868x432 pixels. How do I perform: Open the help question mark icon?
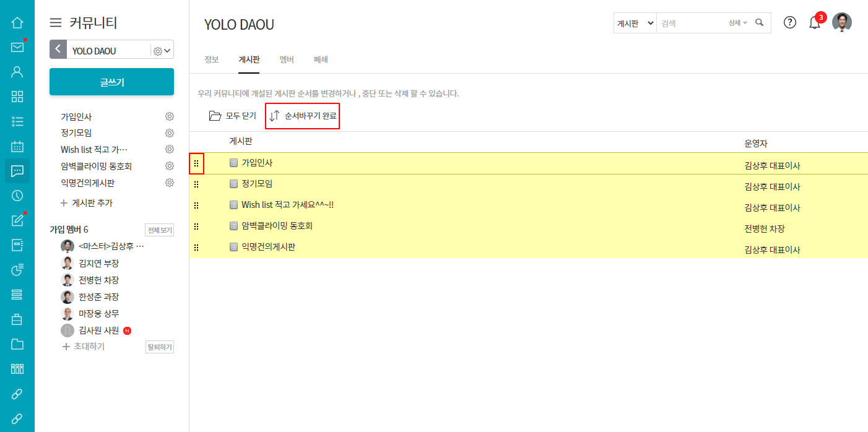point(789,23)
